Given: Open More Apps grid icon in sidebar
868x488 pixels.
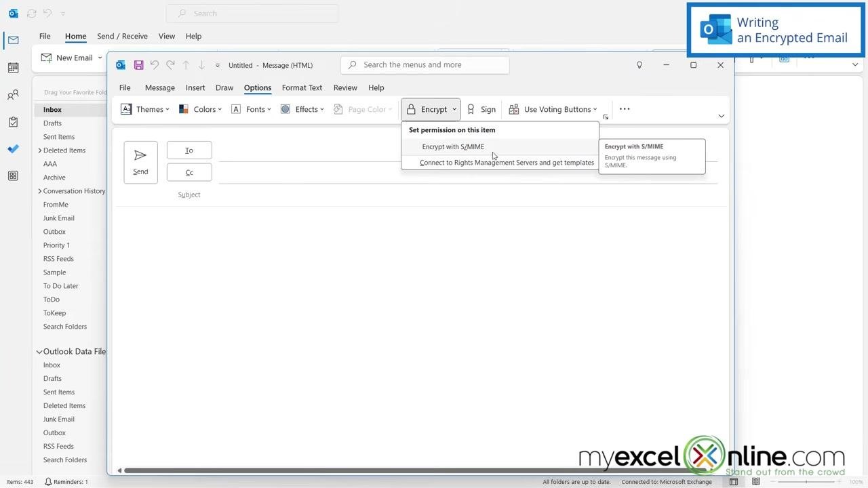Looking at the screenshot, I should point(13,176).
